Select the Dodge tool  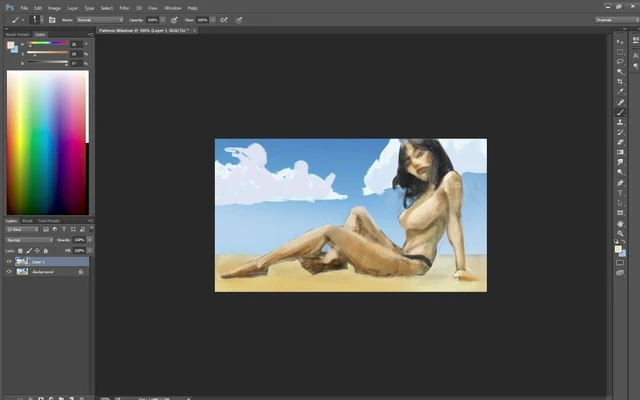[x=620, y=172]
